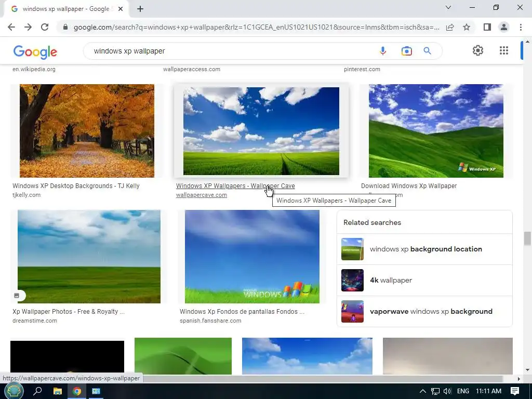
Task: Click the ENG language indicator
Action: (463, 391)
